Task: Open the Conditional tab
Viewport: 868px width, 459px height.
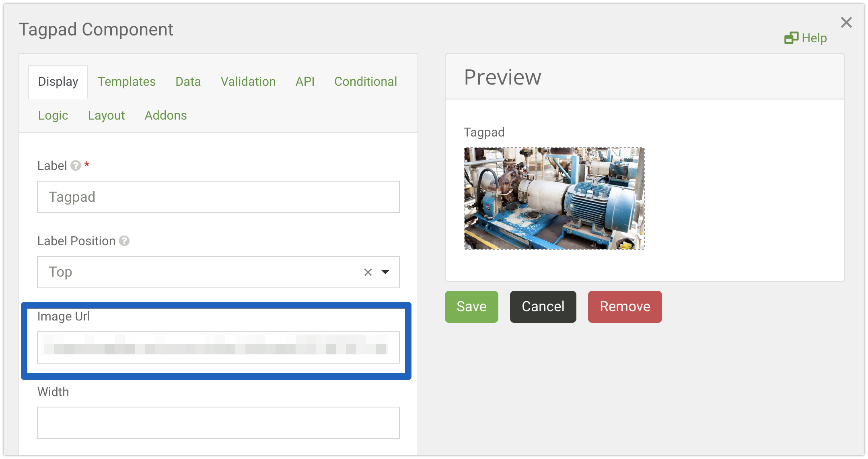Action: [366, 82]
